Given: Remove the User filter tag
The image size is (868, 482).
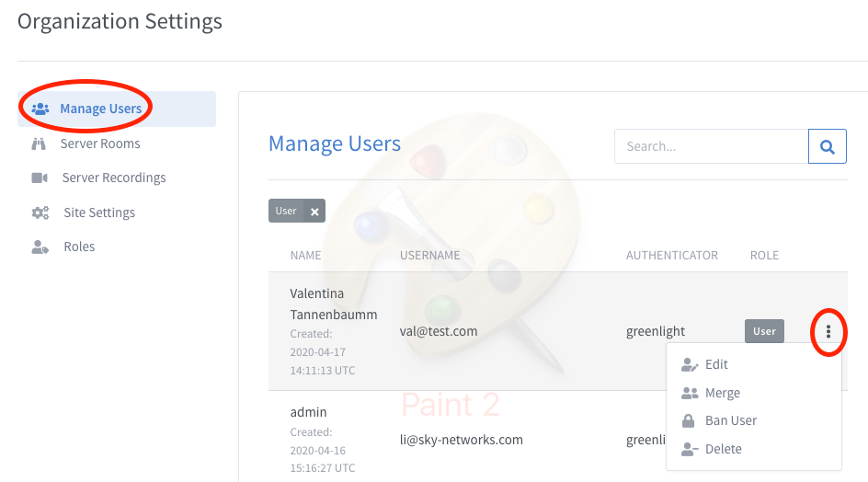Looking at the screenshot, I should (x=314, y=211).
